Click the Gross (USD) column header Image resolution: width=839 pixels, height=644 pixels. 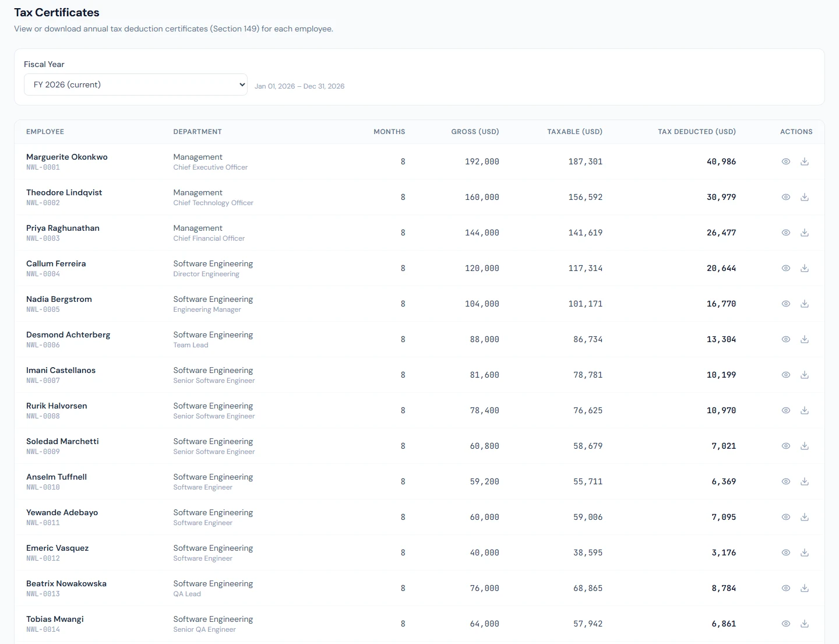[x=475, y=132]
